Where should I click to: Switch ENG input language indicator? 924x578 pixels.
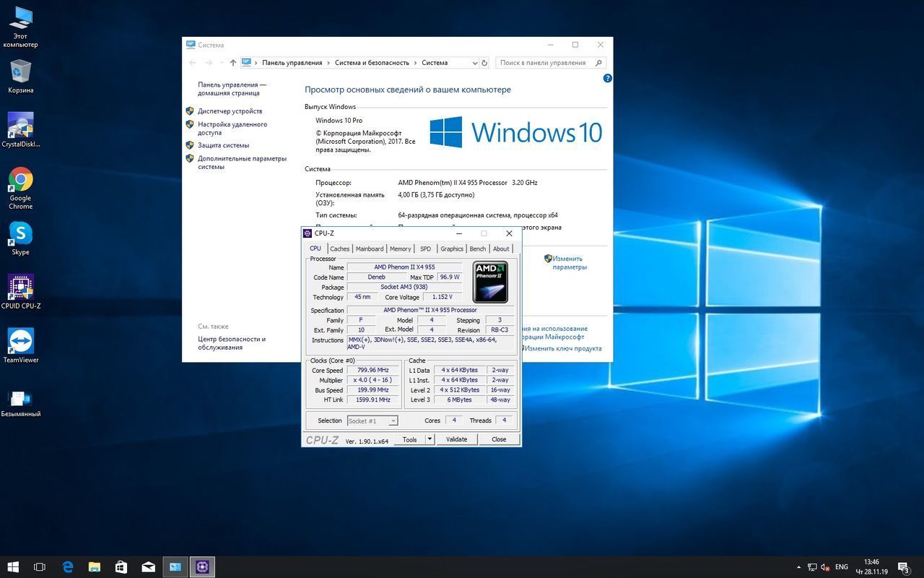coord(841,567)
